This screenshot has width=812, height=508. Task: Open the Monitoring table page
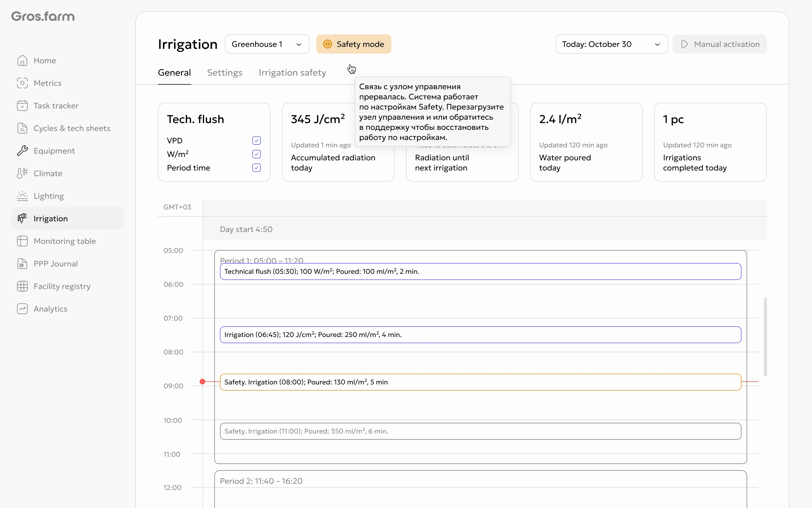(x=67, y=241)
